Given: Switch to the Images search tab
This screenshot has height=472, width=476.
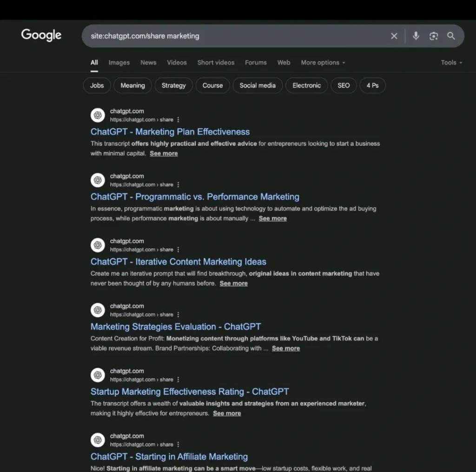Looking at the screenshot, I should (x=119, y=62).
